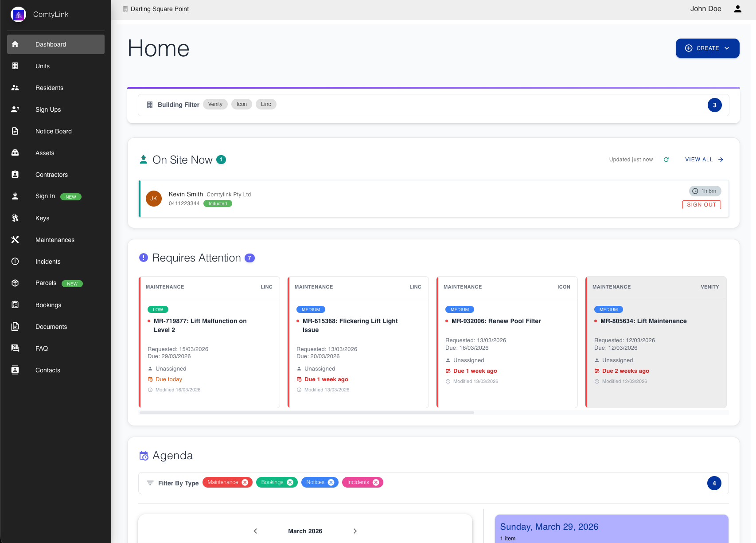Click the Contacts icon in sidebar

[x=15, y=370]
